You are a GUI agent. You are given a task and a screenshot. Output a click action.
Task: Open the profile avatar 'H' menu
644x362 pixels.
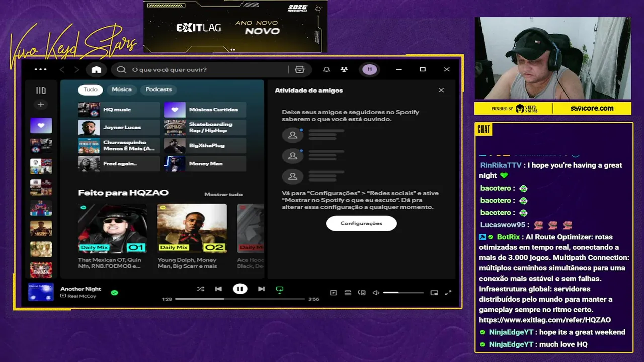pos(370,69)
